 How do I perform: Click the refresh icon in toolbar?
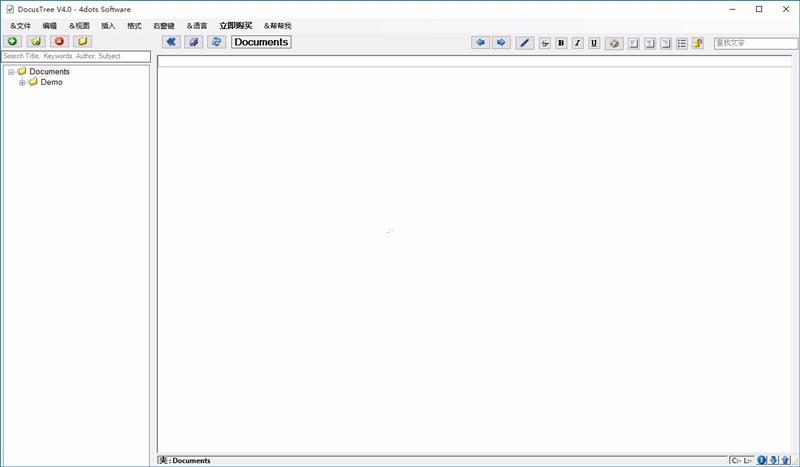click(x=216, y=42)
